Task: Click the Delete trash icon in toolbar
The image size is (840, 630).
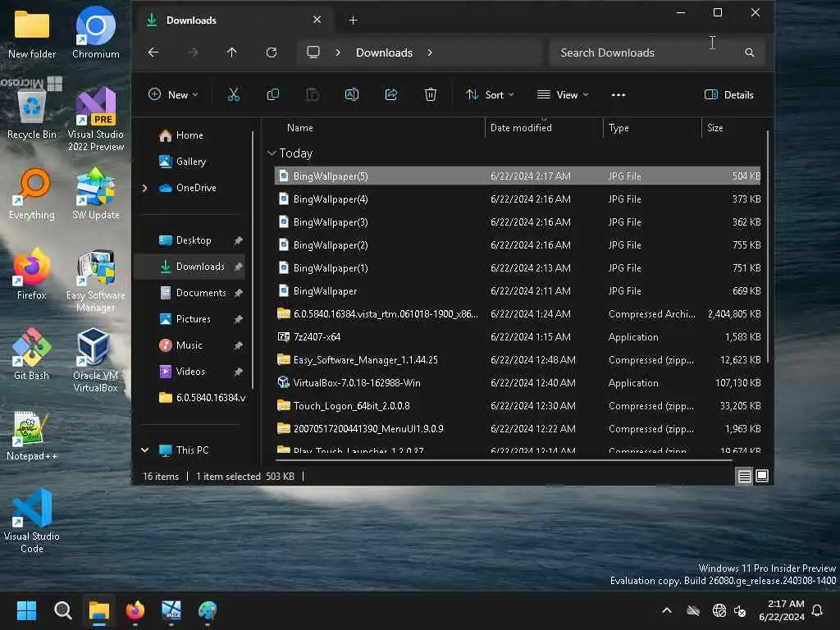Action: (430, 95)
